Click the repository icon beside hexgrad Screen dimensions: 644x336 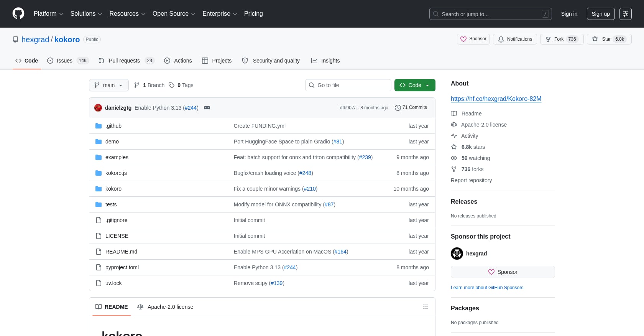[15, 40]
